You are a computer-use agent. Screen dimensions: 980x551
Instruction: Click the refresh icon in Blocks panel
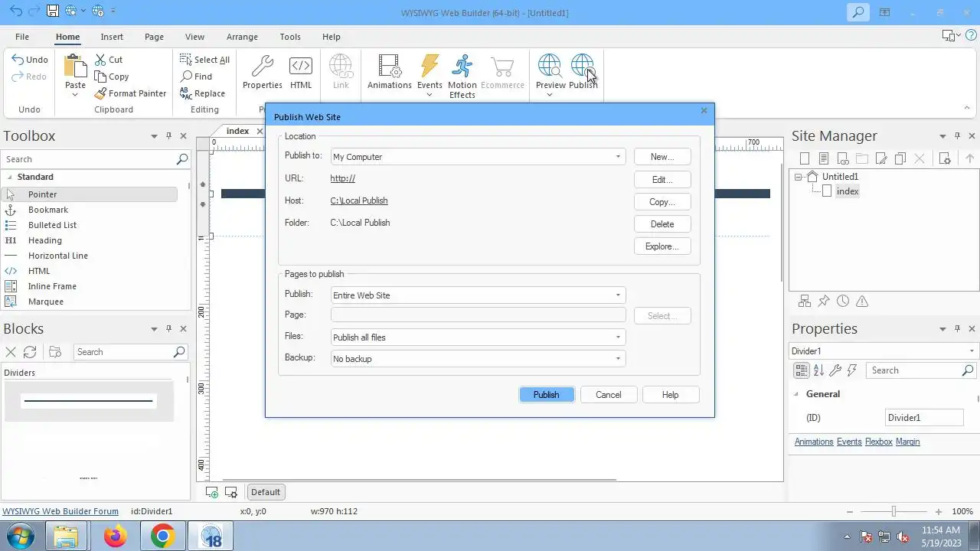tap(30, 352)
